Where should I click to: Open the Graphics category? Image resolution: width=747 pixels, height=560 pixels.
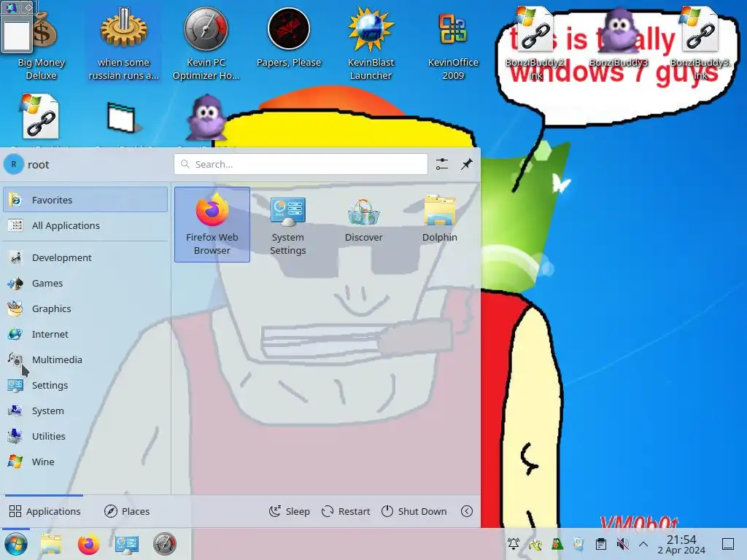[x=85, y=308]
